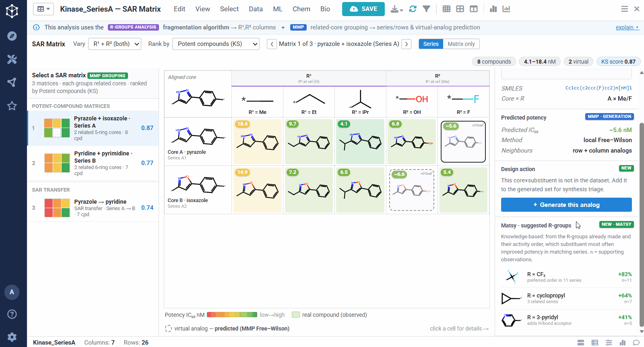
Task: Open the histogram chart icon in toolbar
Action: click(x=506, y=9)
